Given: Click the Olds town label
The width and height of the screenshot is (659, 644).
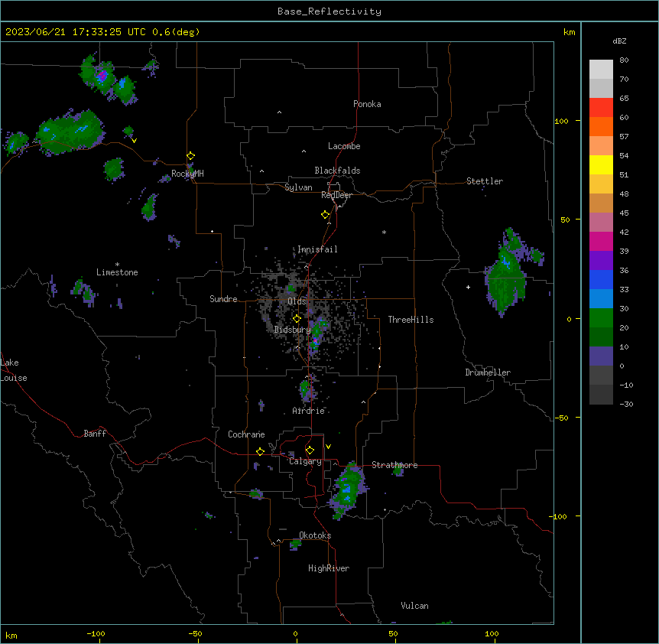Looking at the screenshot, I should tap(297, 301).
